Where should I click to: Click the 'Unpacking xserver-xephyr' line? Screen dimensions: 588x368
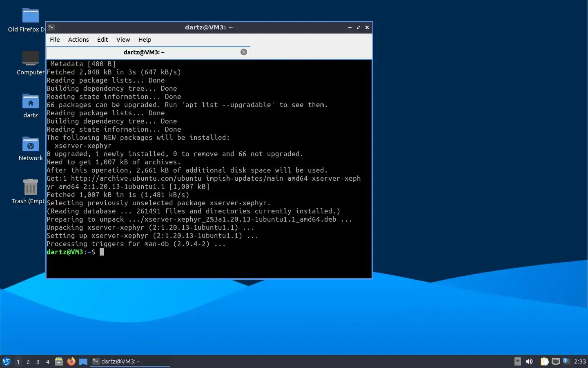[150, 227]
